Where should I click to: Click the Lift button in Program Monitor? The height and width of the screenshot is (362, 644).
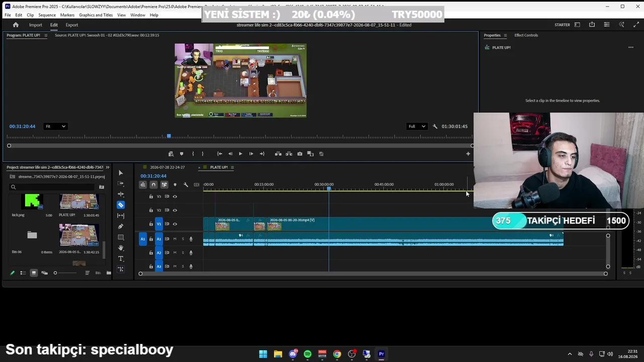click(278, 154)
